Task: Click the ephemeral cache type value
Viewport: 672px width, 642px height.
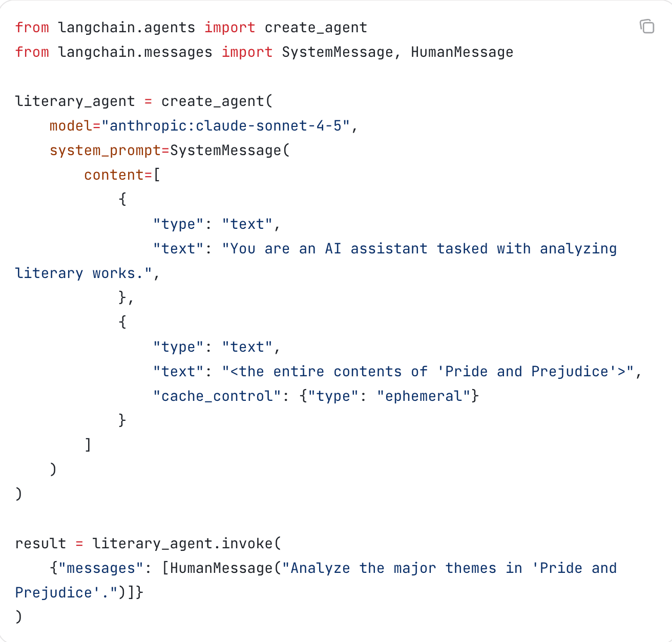Action: 425,396
